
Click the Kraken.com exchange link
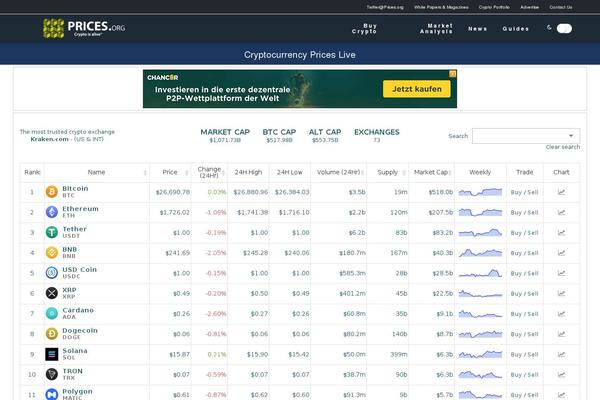[49, 139]
